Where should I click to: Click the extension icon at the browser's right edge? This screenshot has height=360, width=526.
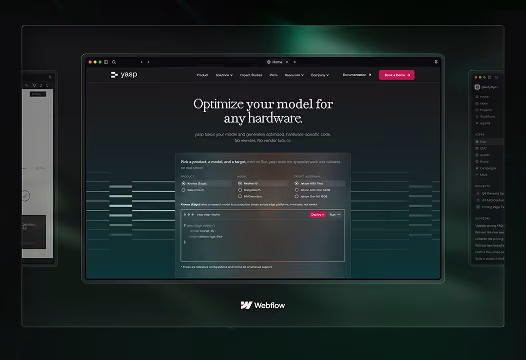tap(436, 62)
